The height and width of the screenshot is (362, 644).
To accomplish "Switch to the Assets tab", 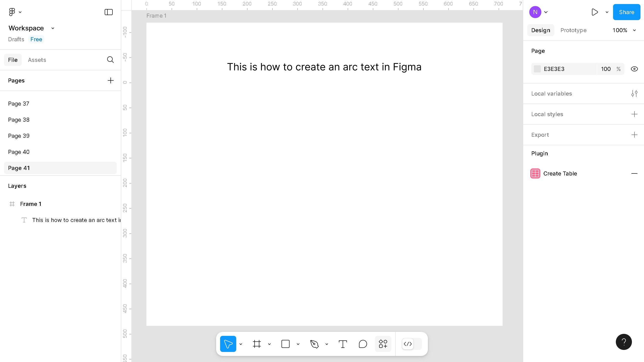I will (37, 60).
